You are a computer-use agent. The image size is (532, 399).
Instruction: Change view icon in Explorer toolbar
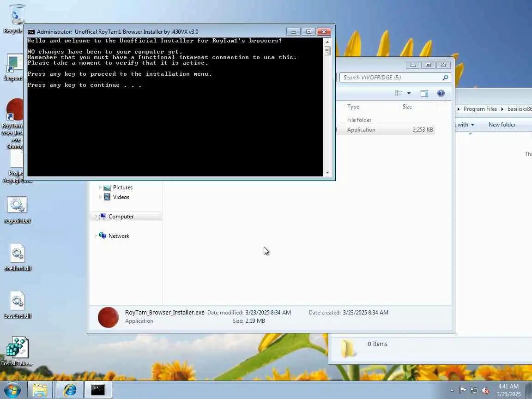pyautogui.click(x=399, y=93)
